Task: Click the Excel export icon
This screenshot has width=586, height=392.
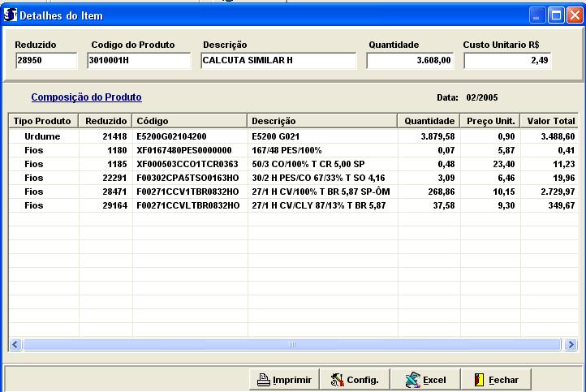Action: [412, 380]
